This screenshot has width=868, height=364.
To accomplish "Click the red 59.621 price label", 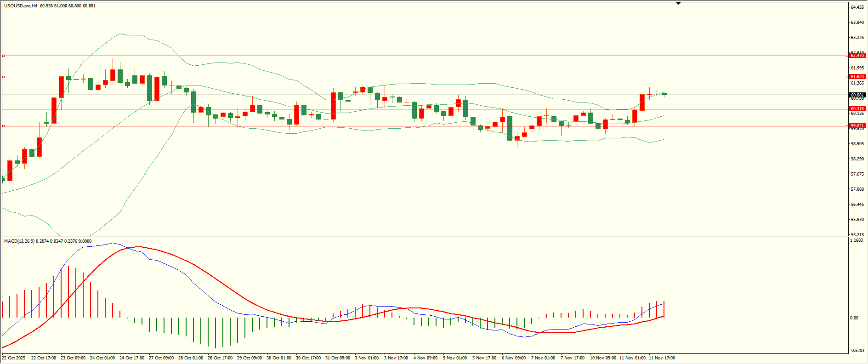I will tap(857, 126).
